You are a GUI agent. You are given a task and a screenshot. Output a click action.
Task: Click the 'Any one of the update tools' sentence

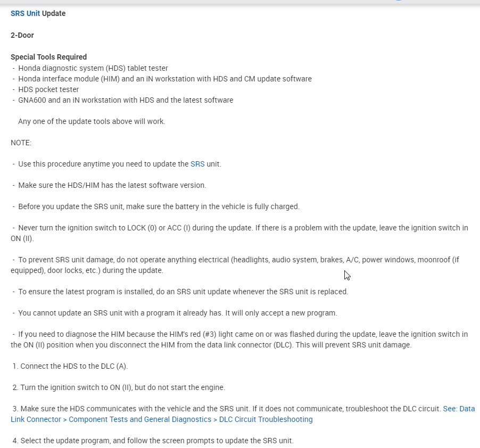coord(92,121)
